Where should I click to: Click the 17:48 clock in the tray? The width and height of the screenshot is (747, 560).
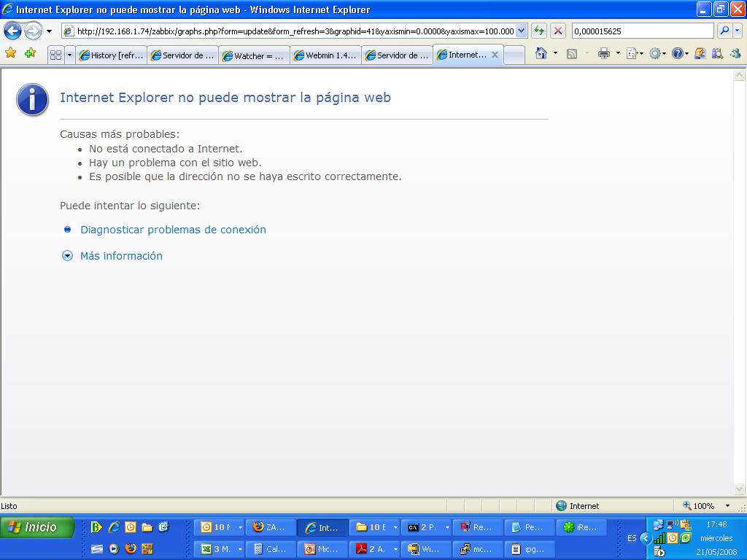tap(716, 524)
